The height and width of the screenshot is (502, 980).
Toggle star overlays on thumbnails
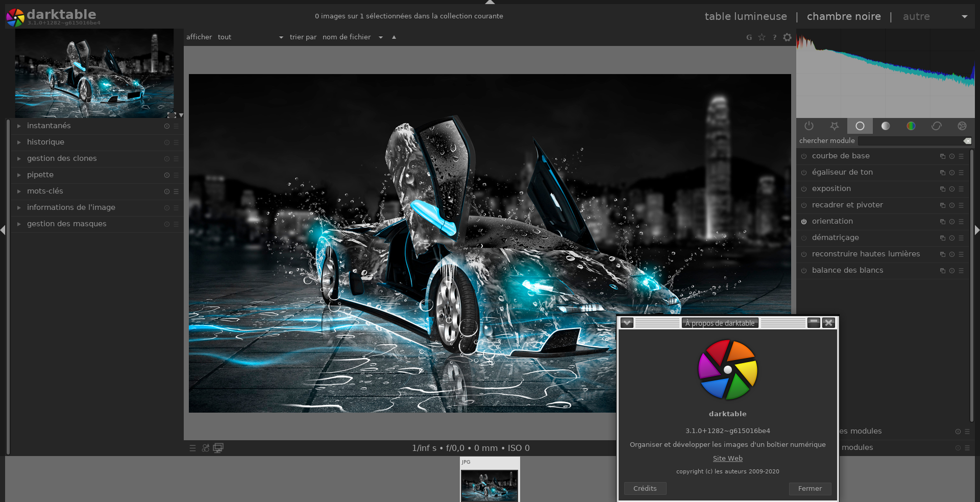[x=762, y=37]
